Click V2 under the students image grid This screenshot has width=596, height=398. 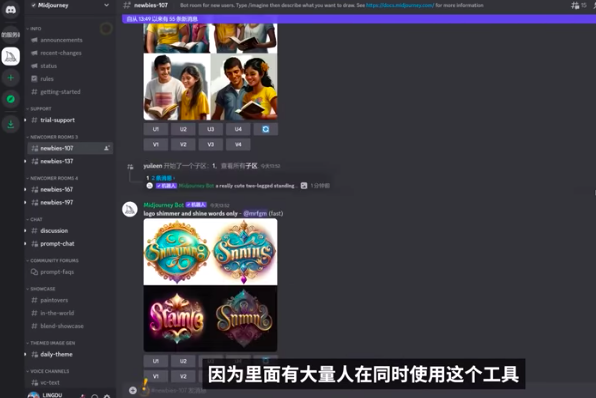(x=183, y=144)
